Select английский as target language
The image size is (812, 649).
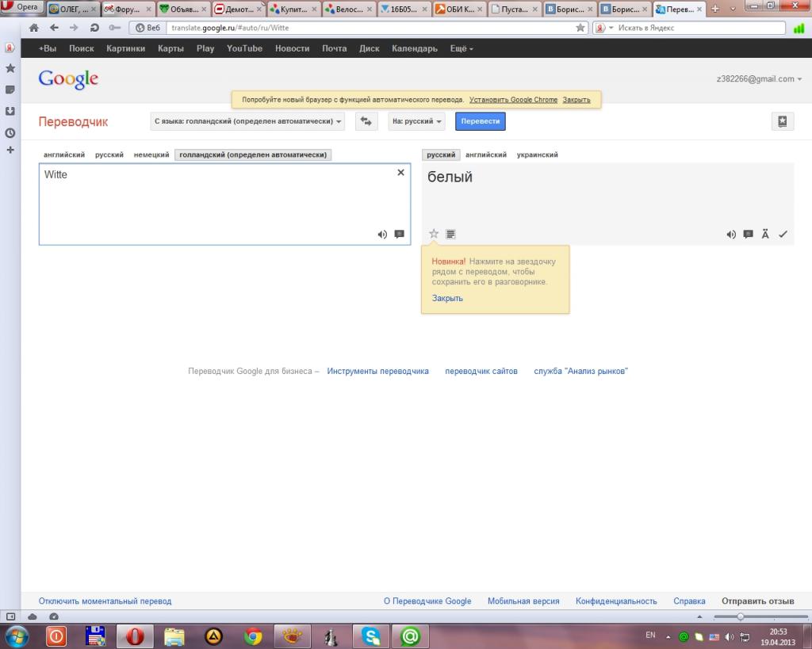486,155
